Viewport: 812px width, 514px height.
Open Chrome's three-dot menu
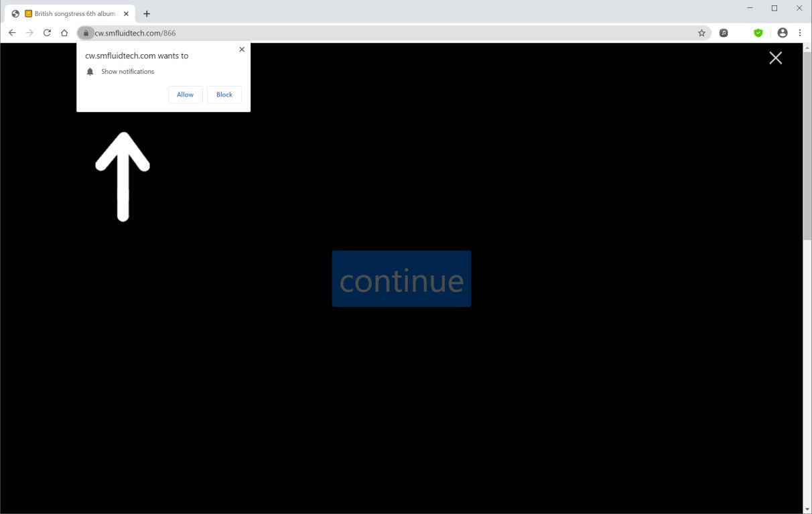point(800,33)
